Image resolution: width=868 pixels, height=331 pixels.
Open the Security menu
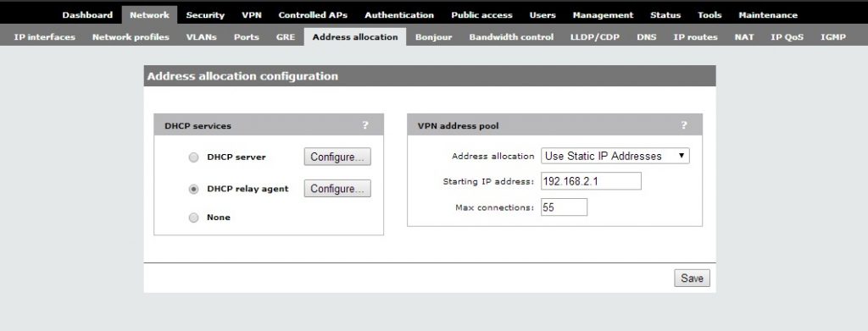(205, 15)
